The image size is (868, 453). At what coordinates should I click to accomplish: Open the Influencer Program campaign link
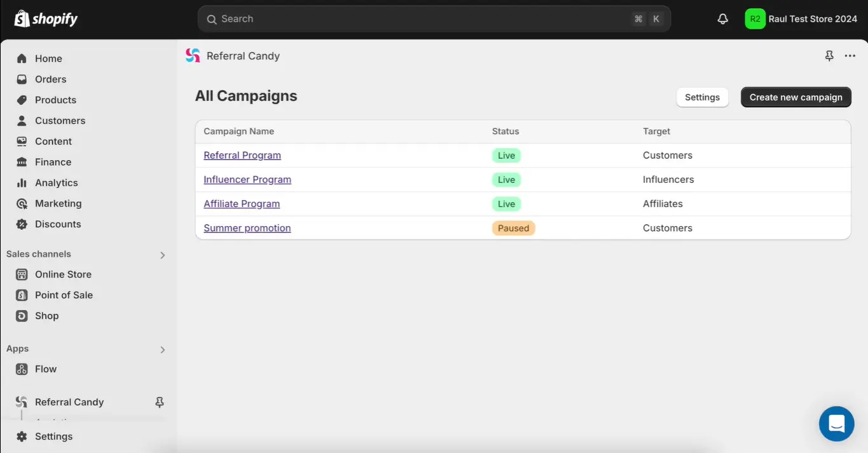coord(247,180)
